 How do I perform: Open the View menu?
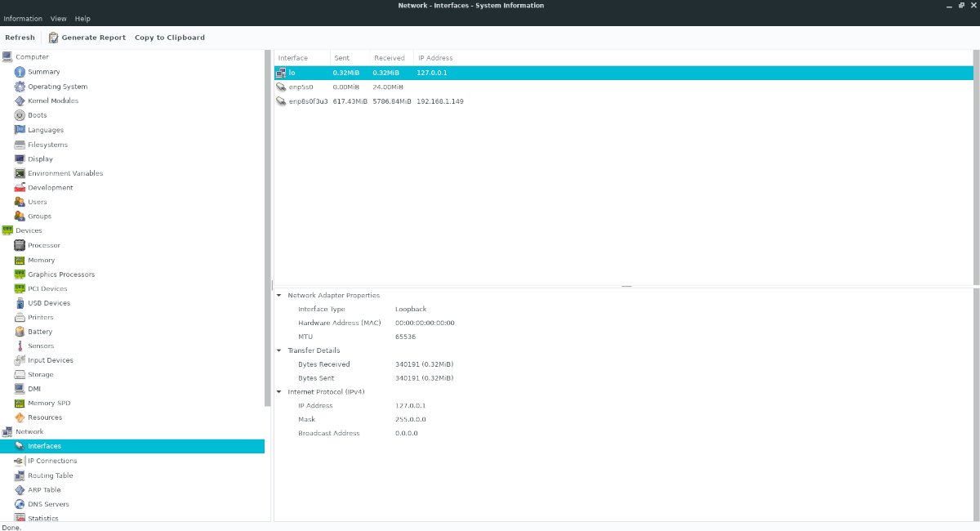click(x=58, y=18)
